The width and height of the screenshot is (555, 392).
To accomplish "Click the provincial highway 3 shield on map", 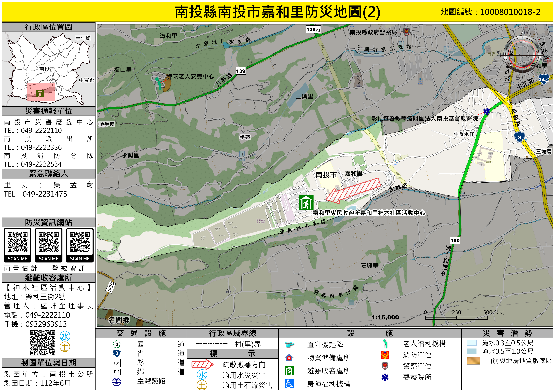I will pyautogui.click(x=519, y=137).
